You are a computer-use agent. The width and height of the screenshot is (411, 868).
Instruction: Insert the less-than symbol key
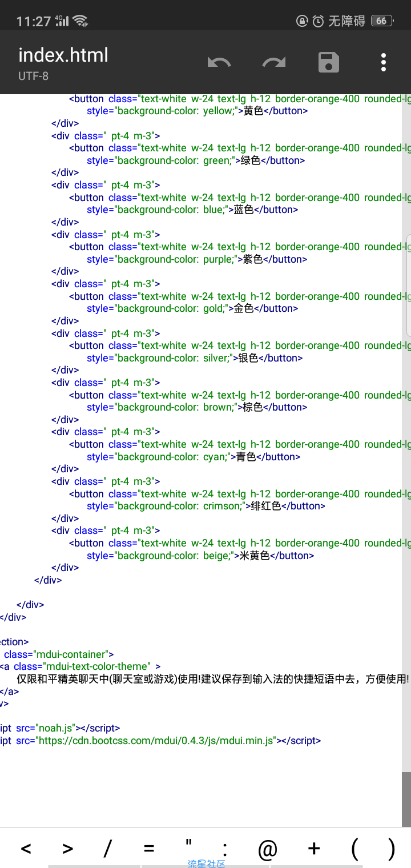pyautogui.click(x=26, y=849)
